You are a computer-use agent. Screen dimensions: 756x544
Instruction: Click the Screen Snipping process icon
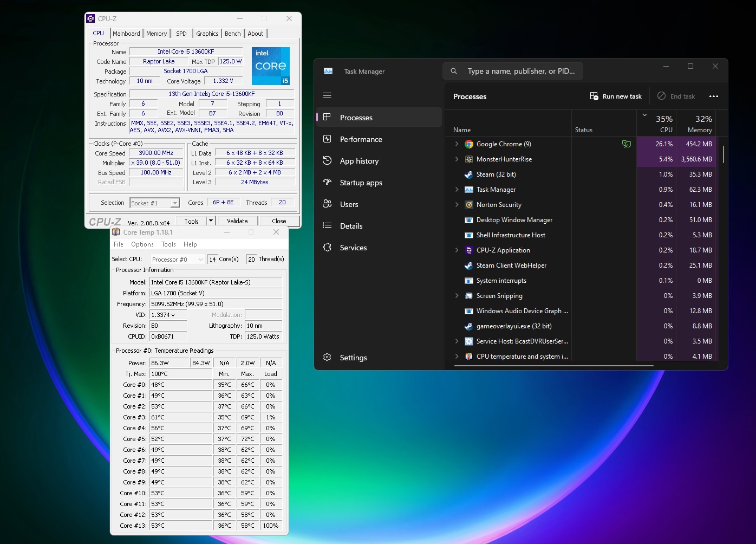click(x=469, y=296)
